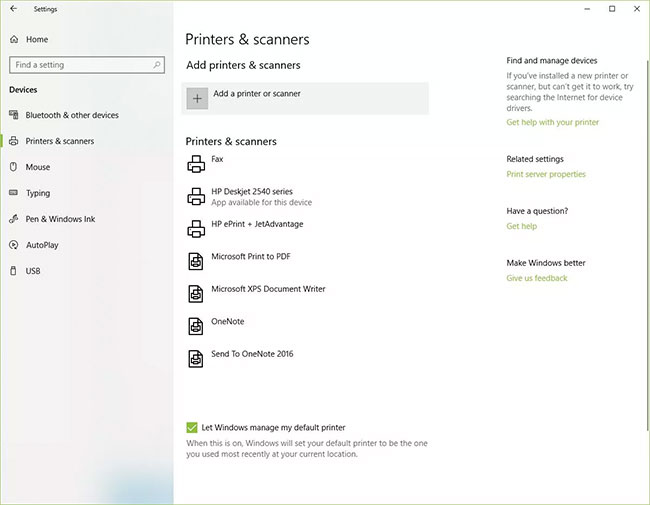Click the HP ePrint + JetAdvantage icon
Viewport: 650px width, 505px height.
[x=196, y=228]
